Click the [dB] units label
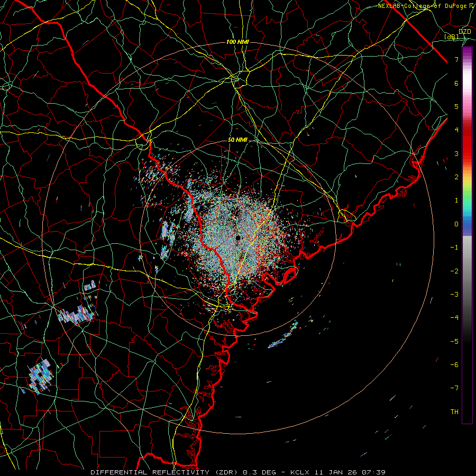The image size is (476, 476). 451,37
